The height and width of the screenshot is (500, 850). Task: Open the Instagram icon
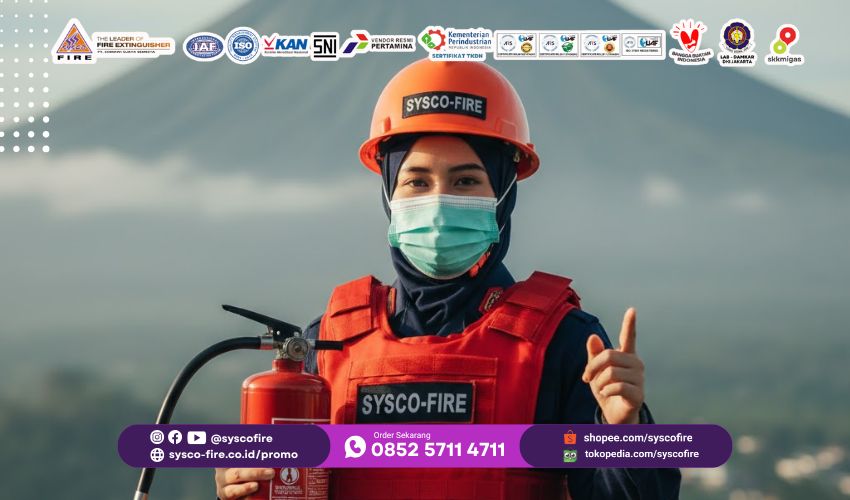[x=157, y=437]
